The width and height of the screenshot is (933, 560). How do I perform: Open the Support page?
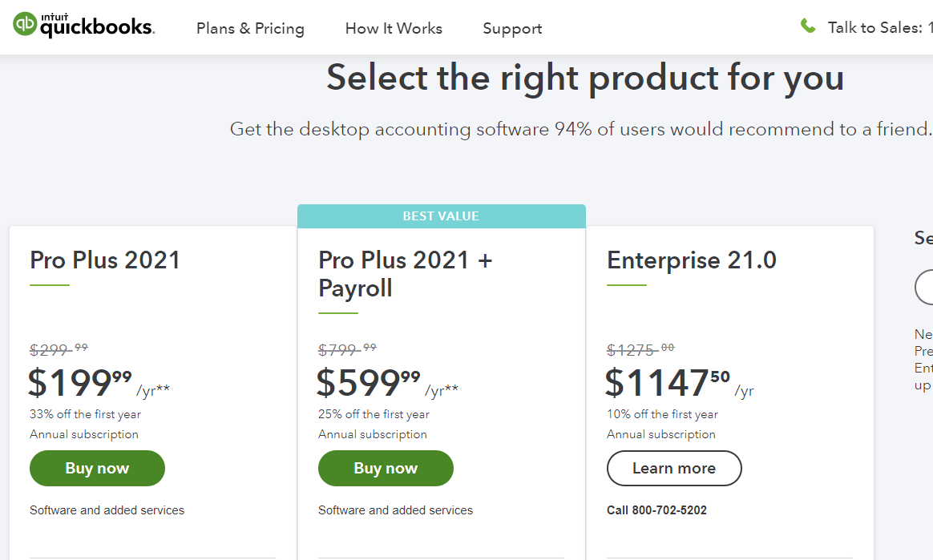512,28
